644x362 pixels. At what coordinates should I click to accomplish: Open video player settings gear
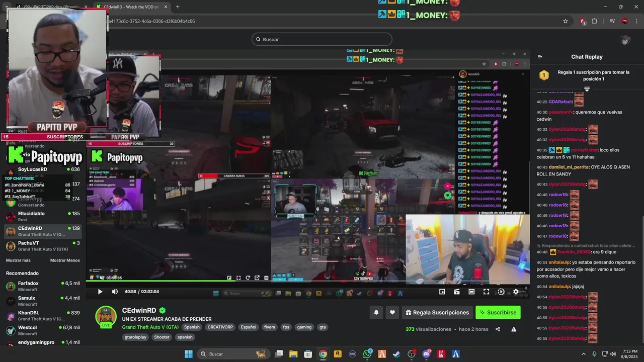click(516, 292)
